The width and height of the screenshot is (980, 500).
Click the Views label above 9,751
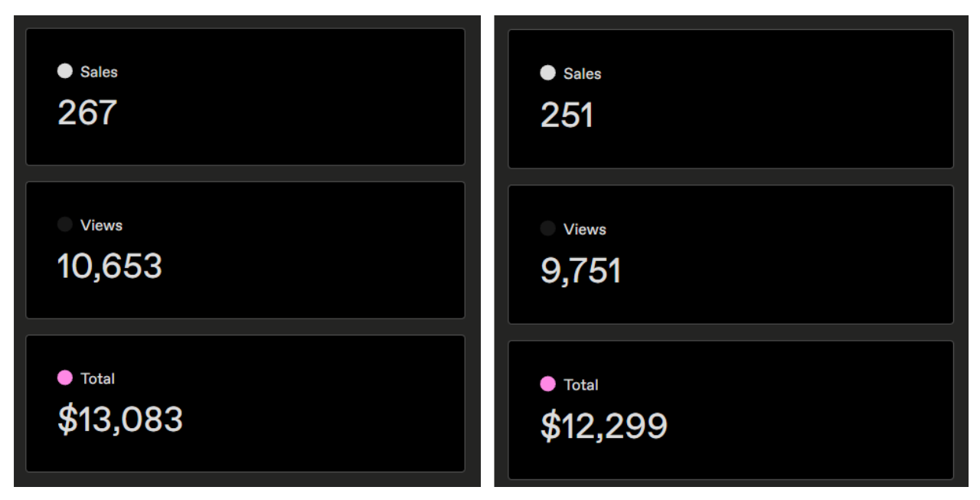point(584,229)
